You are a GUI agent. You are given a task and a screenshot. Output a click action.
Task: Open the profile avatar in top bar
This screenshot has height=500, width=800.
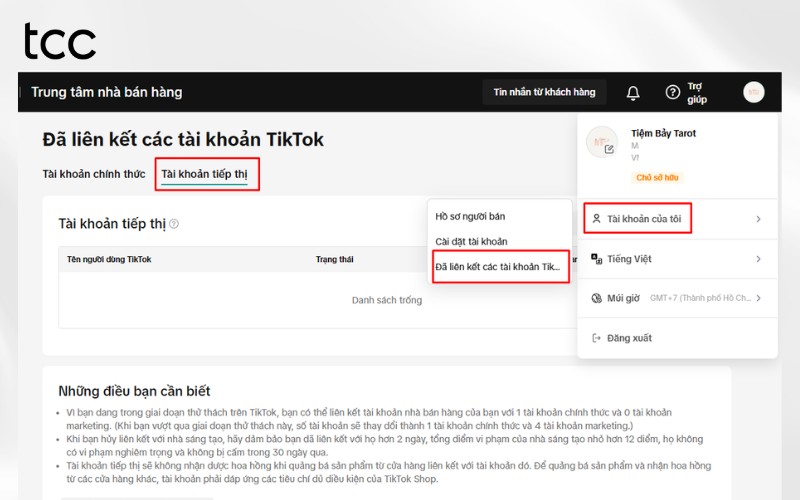pyautogui.click(x=754, y=92)
